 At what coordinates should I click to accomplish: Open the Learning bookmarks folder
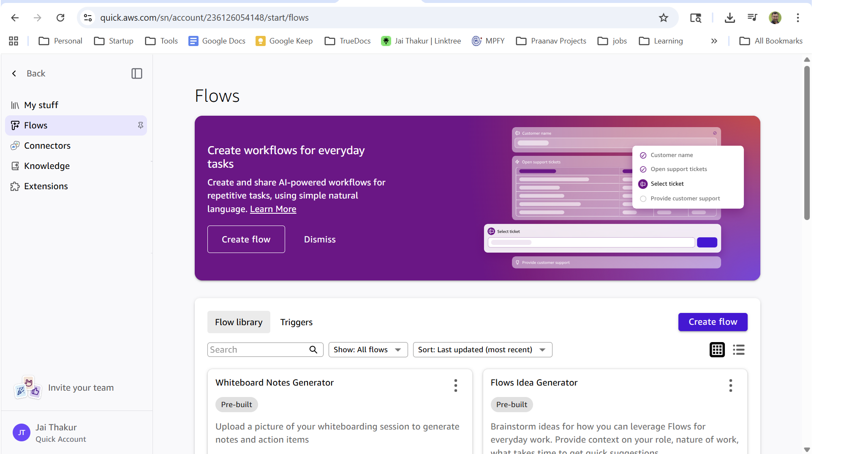(661, 41)
